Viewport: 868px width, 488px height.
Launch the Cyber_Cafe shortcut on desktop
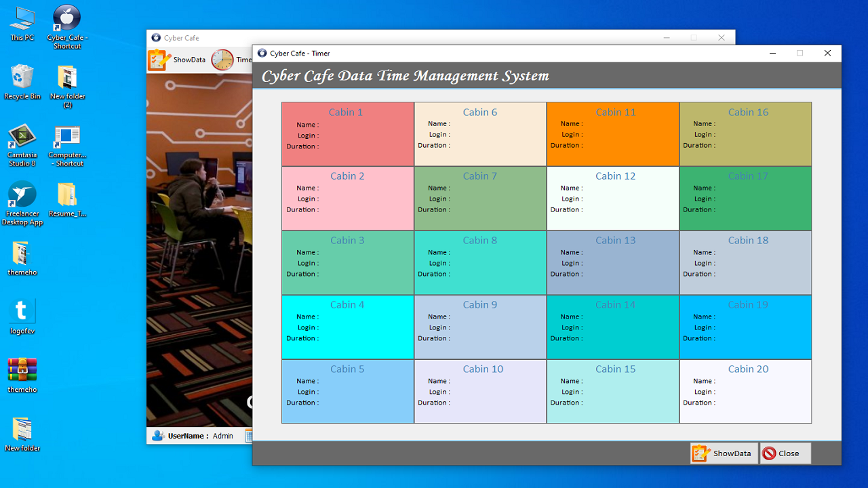(x=67, y=27)
